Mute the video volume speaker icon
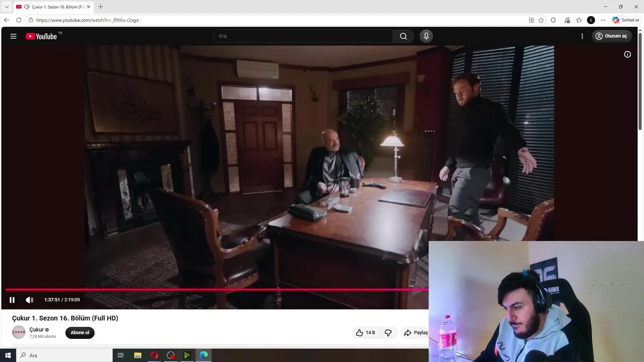Image resolution: width=644 pixels, height=362 pixels. pos(30,300)
